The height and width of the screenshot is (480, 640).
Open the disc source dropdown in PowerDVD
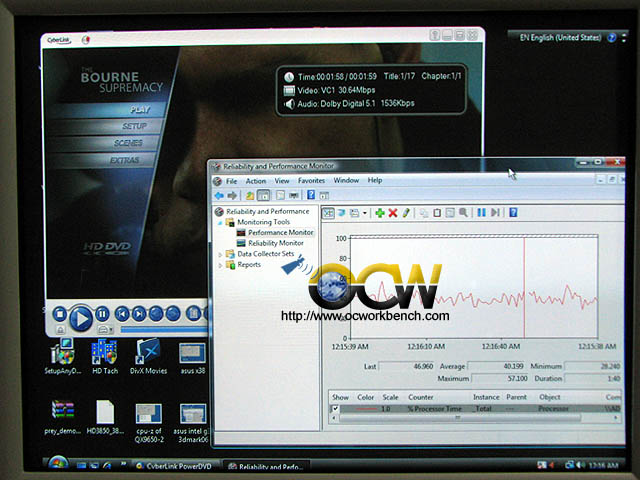[x=105, y=329]
